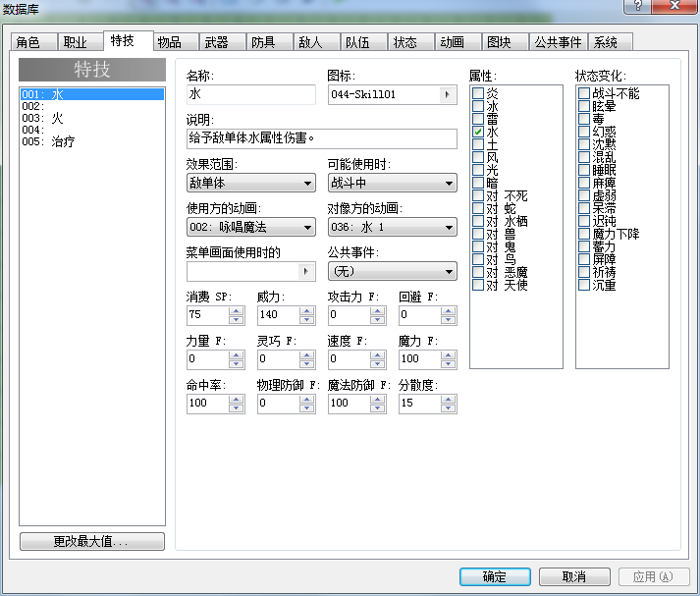Enable the 雷 attribute checkbox

(x=478, y=119)
